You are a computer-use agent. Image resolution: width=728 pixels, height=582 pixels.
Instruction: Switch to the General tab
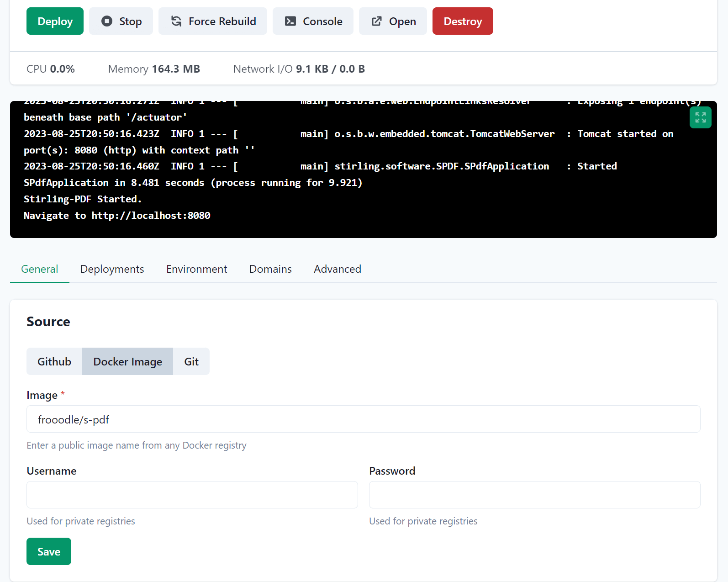coord(40,269)
